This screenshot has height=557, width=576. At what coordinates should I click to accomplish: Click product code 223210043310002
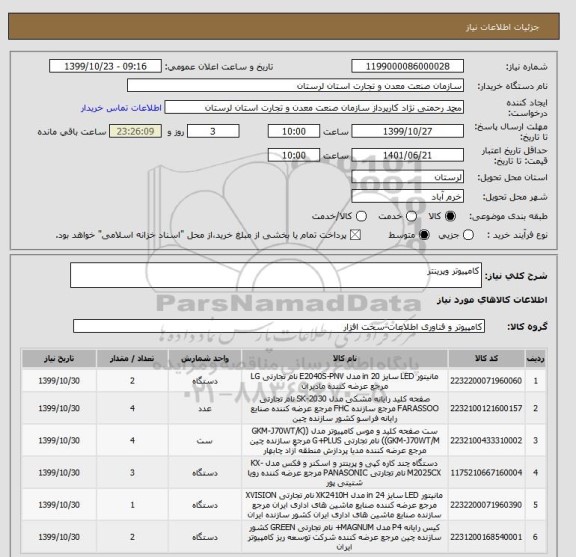(x=486, y=440)
